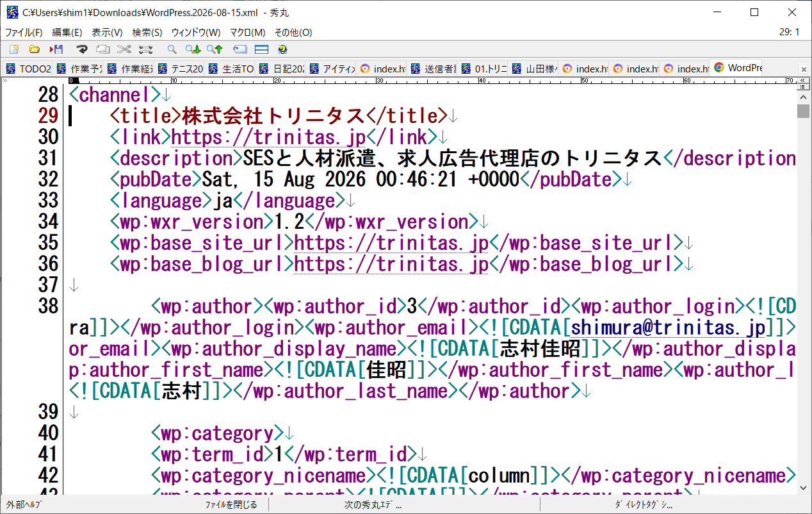
Task: Open help with the question mark icon
Action: point(282,49)
